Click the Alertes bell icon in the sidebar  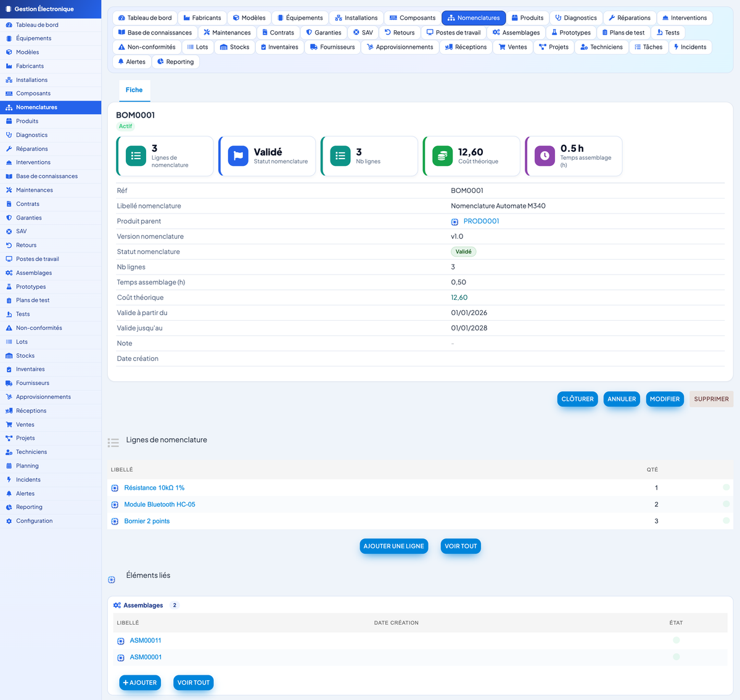point(9,493)
